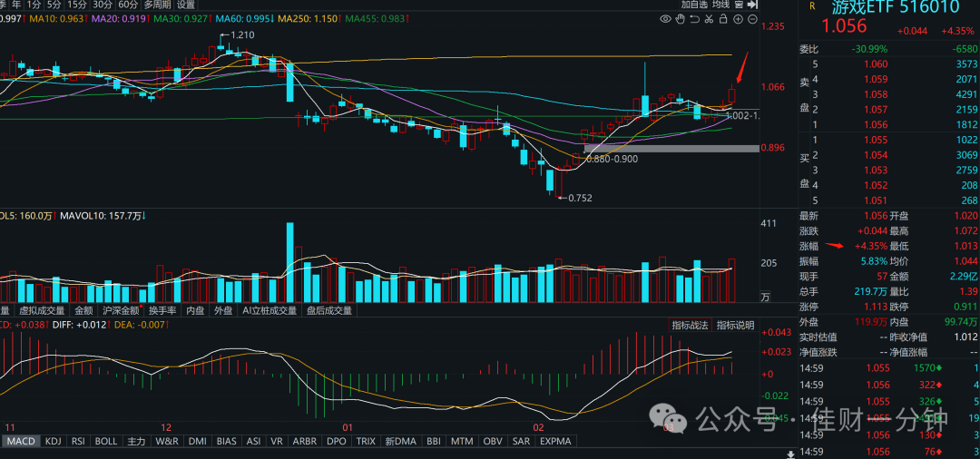
Task: Switch volume panel to AI立桩成交量 tab
Action: coord(269,310)
